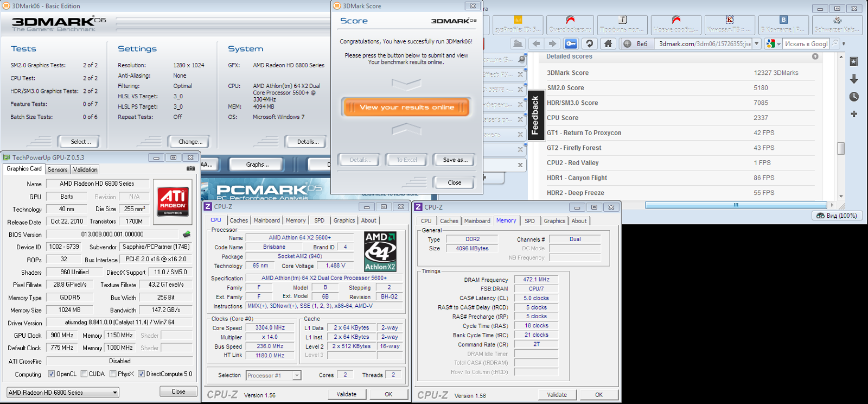
Task: Toggle the PhysX checkbox in GPU-Z
Action: pyautogui.click(x=113, y=374)
